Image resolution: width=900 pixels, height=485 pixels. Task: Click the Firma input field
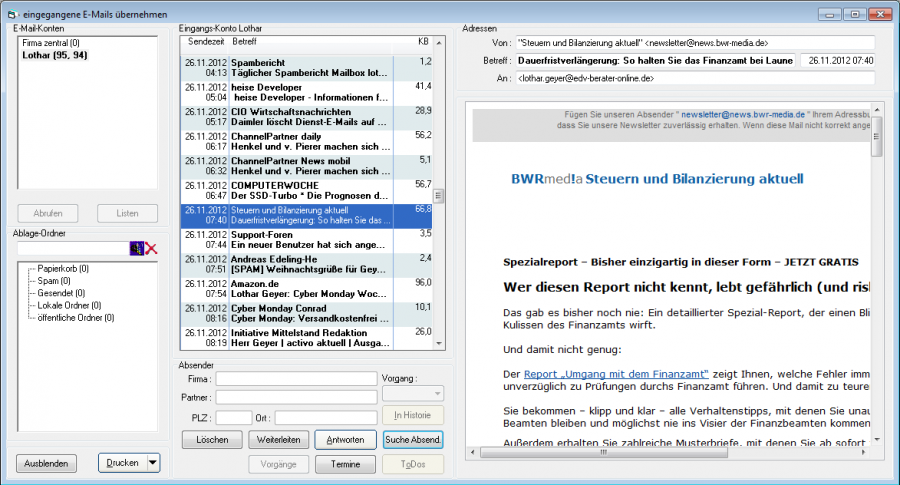tap(296, 379)
